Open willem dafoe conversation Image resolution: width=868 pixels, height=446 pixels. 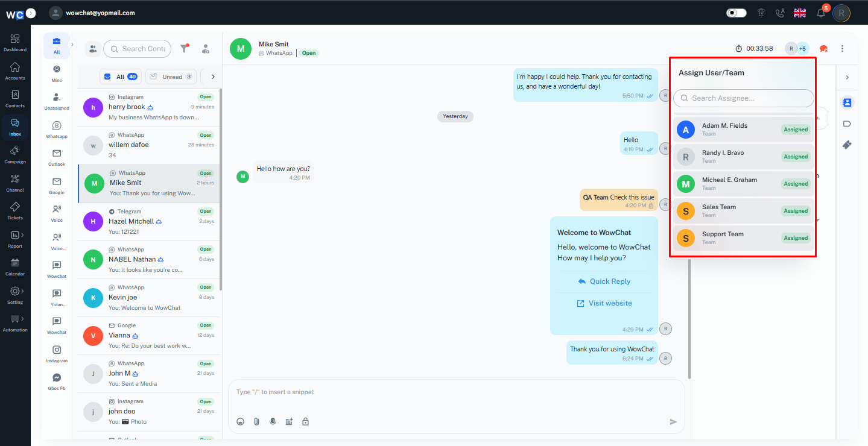149,145
